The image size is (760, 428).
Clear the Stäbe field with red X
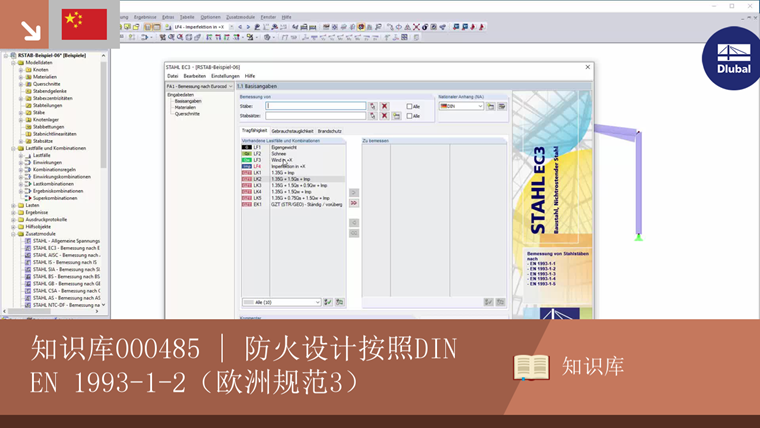point(384,106)
